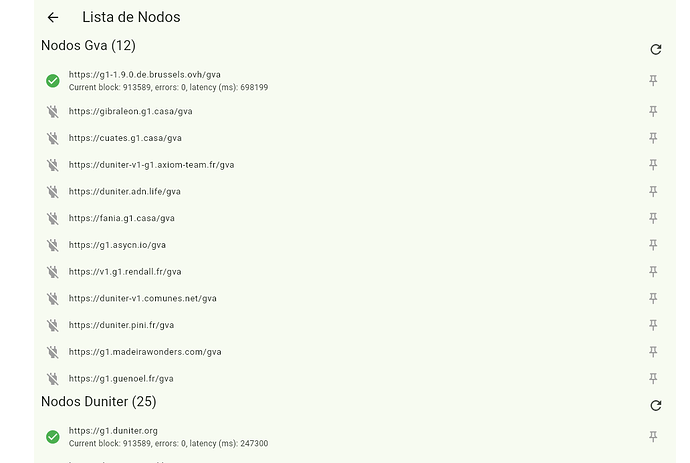
Task: Click disconnected icon beside g1.madeirawonders.com
Action: (53, 352)
